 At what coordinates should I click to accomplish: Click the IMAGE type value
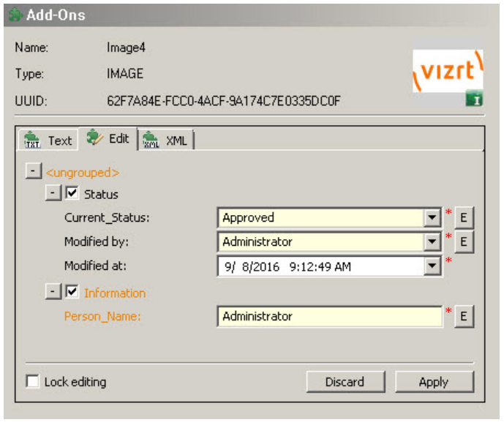point(125,74)
